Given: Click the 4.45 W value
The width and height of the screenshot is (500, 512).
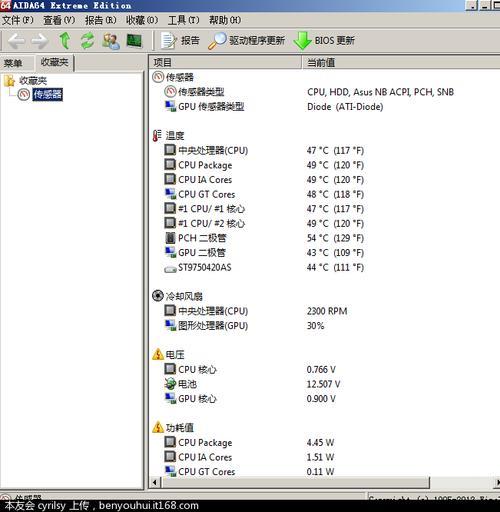Looking at the screenshot, I should point(320,443).
